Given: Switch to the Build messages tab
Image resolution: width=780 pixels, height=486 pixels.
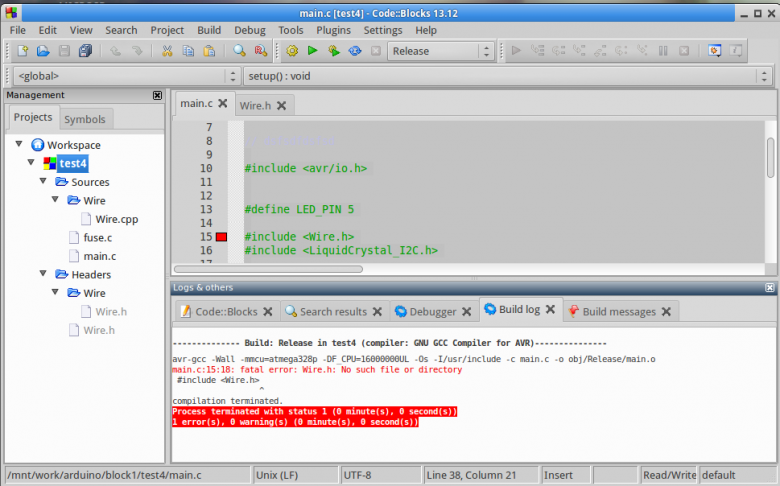Looking at the screenshot, I should (x=619, y=312).
